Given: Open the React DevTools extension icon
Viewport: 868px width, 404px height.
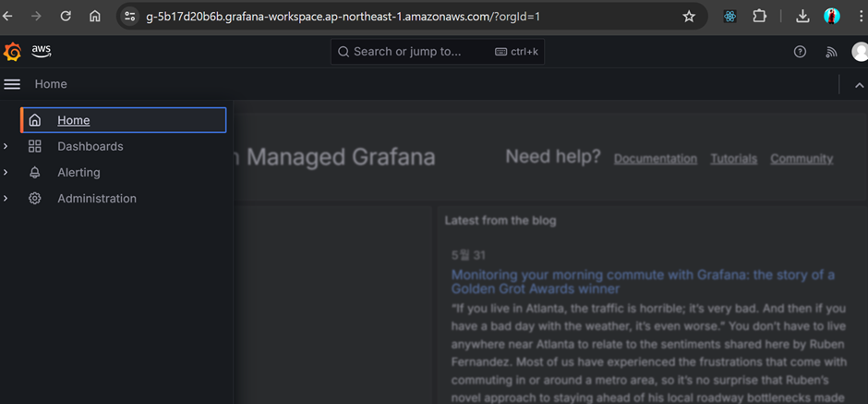Looking at the screenshot, I should (729, 17).
